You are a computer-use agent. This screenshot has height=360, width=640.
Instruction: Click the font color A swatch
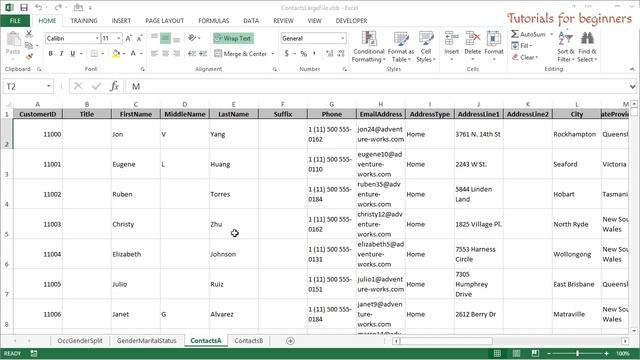[x=133, y=53]
